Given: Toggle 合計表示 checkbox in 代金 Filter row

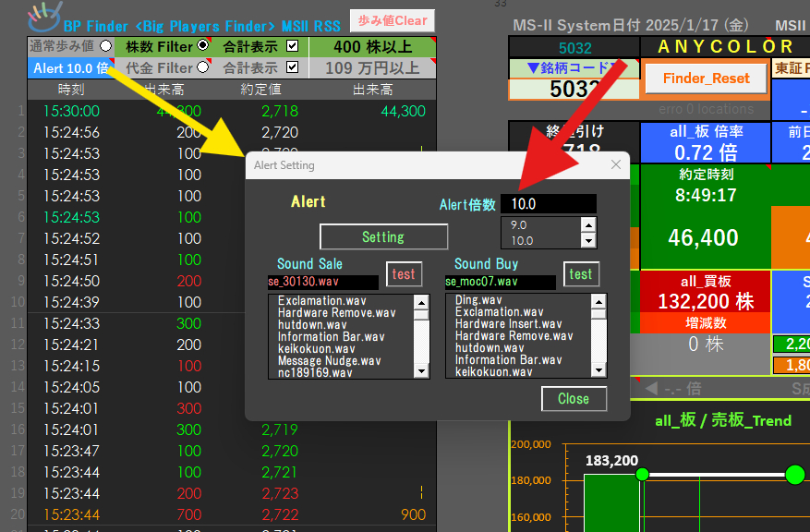Looking at the screenshot, I should click(x=293, y=67).
